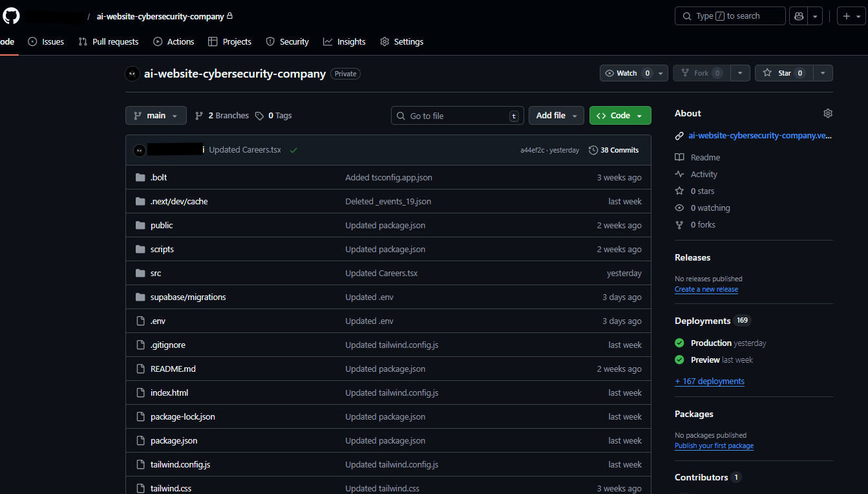Click the plus create-new button

851,16
